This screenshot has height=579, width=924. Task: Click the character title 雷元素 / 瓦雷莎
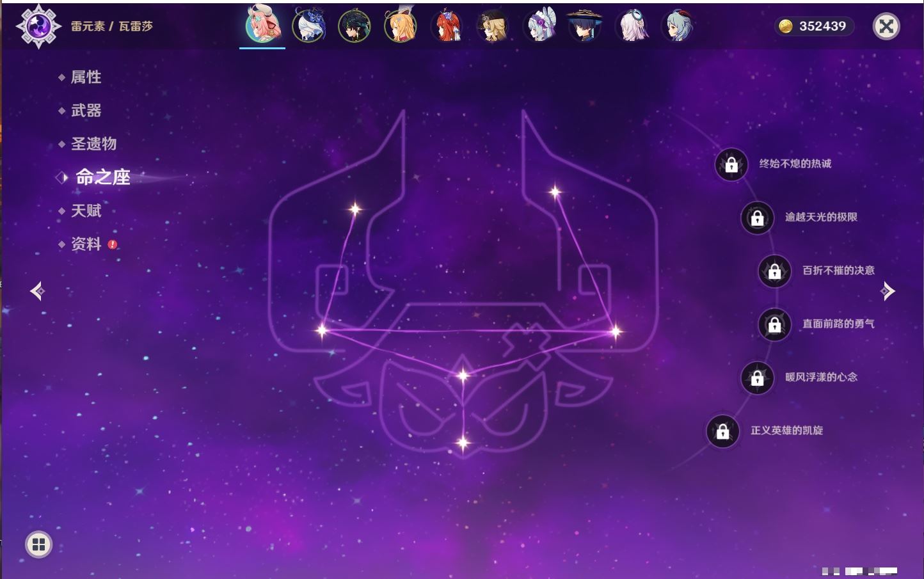111,26
